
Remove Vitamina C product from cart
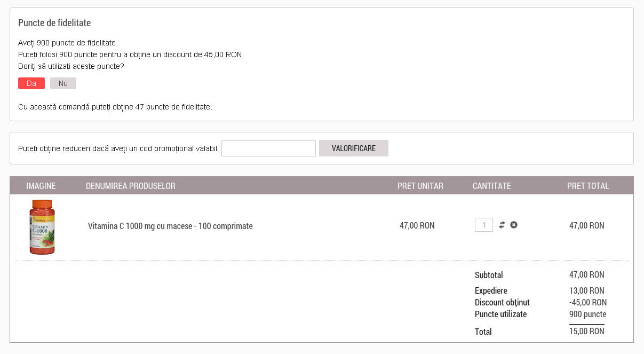tap(514, 225)
